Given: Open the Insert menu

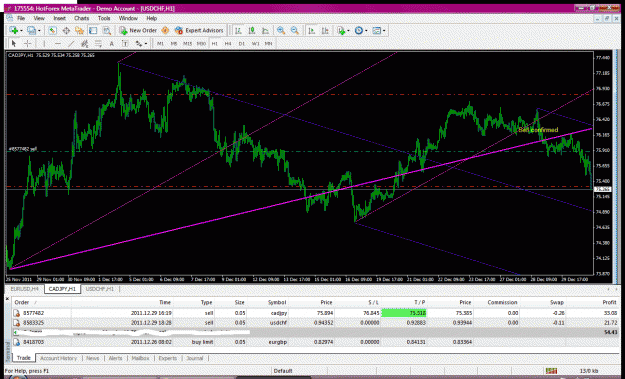Looking at the screenshot, I should pyautogui.click(x=59, y=18).
